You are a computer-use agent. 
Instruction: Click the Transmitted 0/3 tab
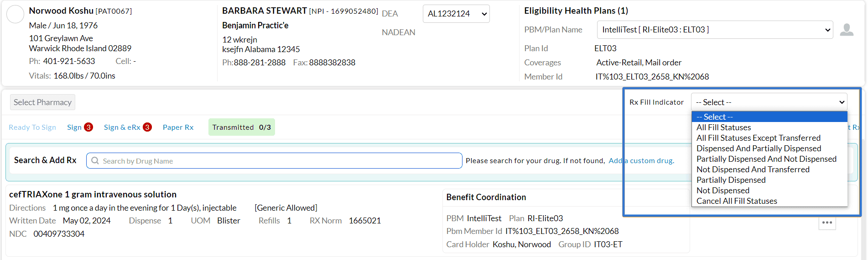tap(241, 127)
